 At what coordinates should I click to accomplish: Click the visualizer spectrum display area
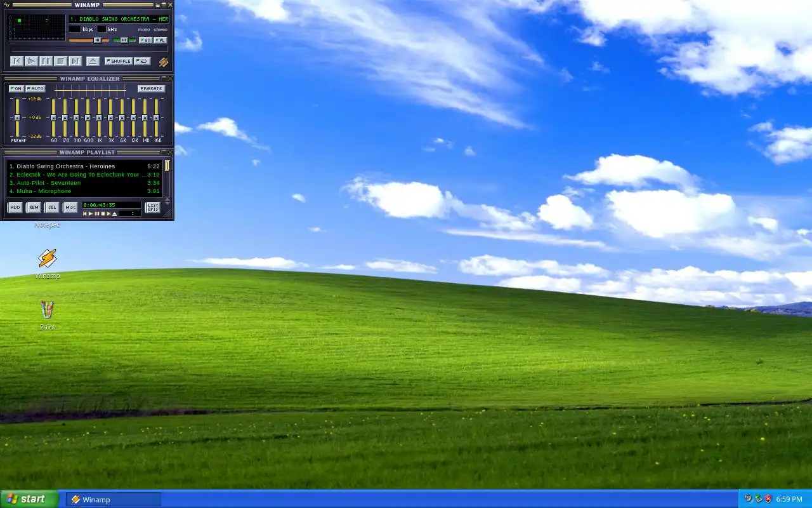coord(39,32)
